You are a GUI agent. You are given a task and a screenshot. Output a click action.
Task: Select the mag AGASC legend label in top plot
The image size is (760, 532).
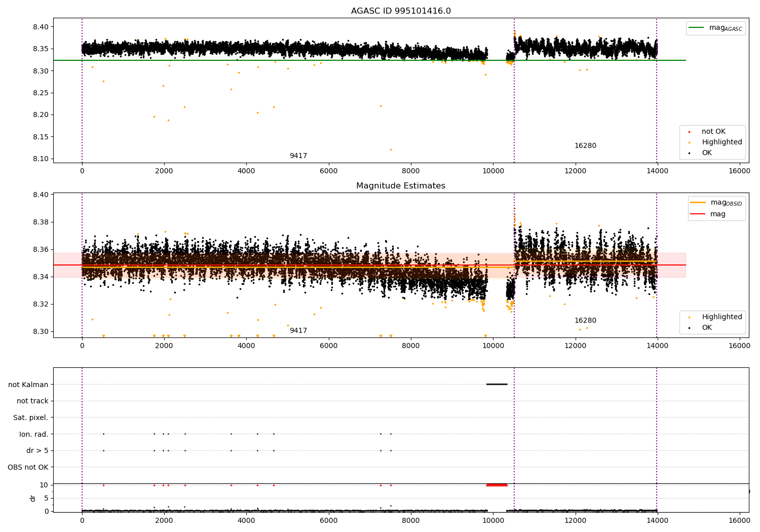coord(726,28)
